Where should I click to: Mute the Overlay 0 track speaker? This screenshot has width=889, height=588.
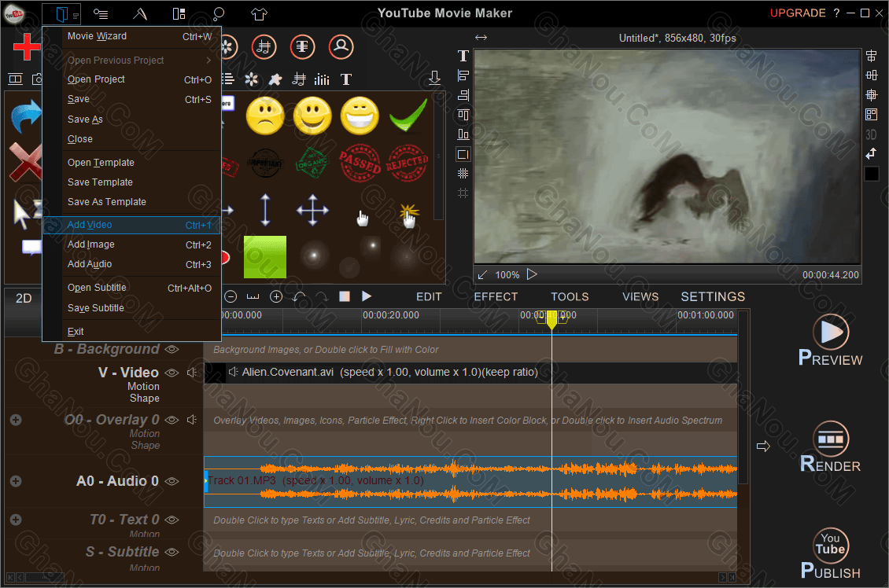pyautogui.click(x=192, y=420)
